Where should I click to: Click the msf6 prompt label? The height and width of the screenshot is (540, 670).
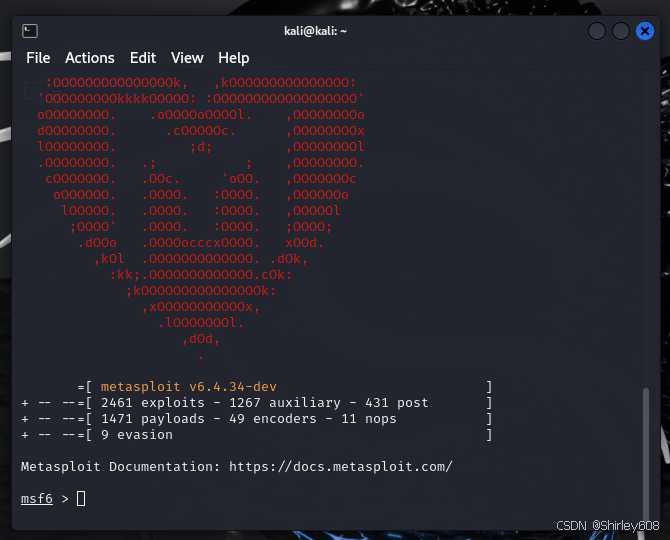click(37, 499)
